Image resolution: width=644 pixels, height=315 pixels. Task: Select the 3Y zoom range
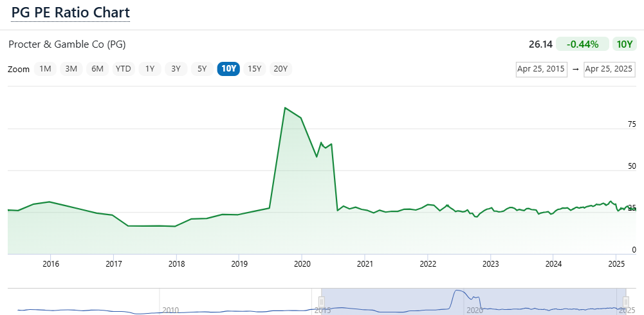[x=176, y=69]
